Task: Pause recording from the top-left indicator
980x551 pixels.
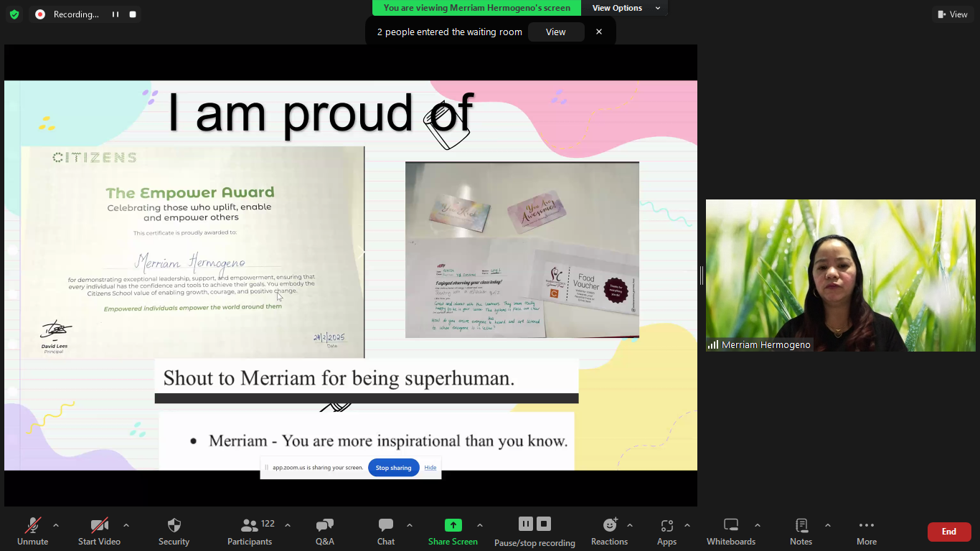Action: [115, 14]
